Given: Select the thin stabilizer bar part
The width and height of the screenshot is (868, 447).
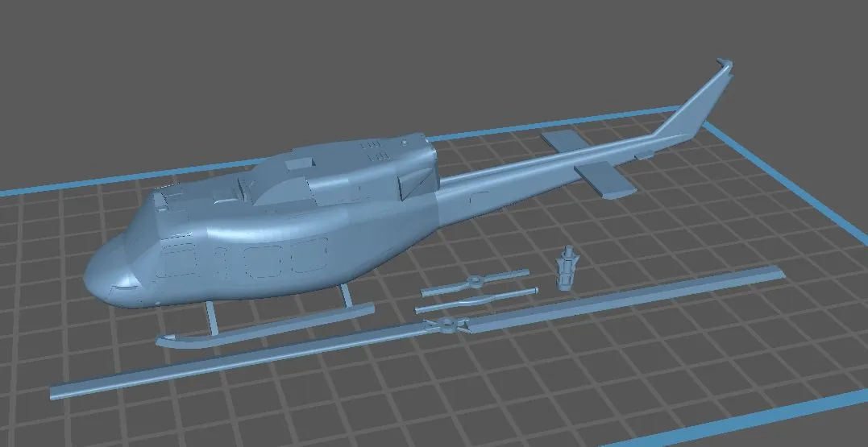Looking at the screenshot, I should click(476, 300).
